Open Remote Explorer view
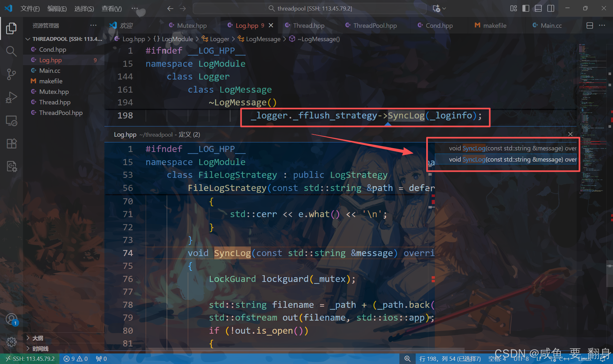The height and width of the screenshot is (364, 613). pos(11,121)
